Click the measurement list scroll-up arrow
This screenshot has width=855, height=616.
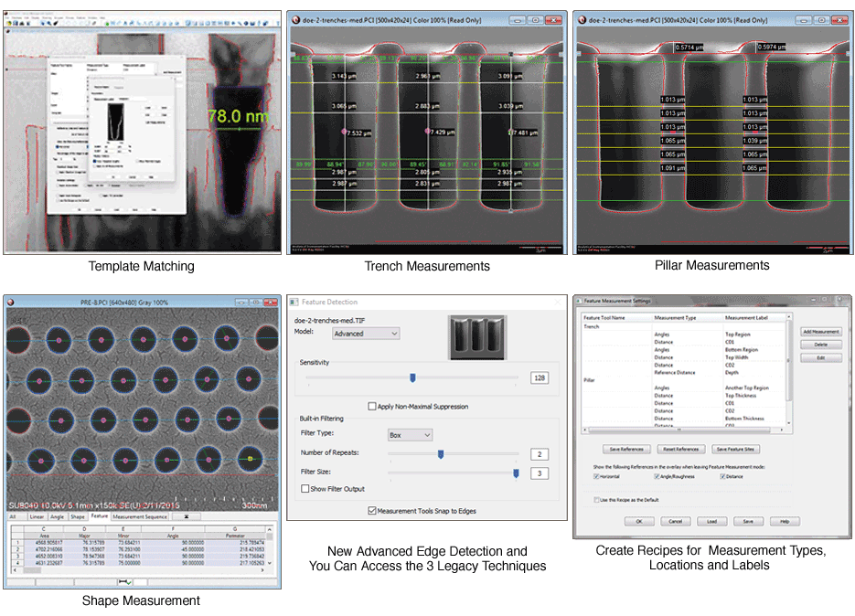(788, 317)
